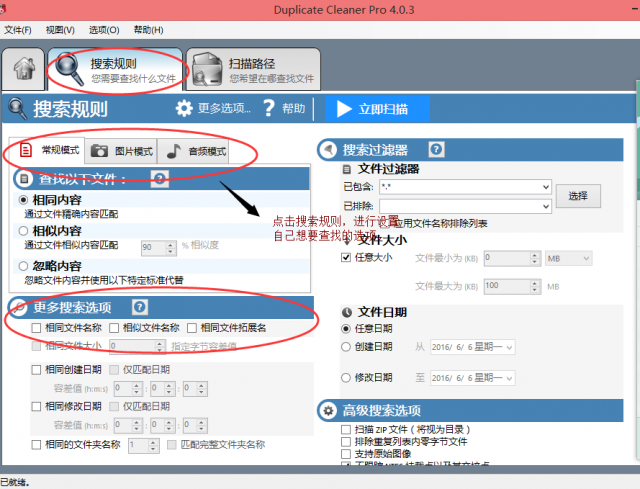Screen dimensions: 640x489
Task: Click the 选择 button
Action: pyautogui.click(x=578, y=196)
